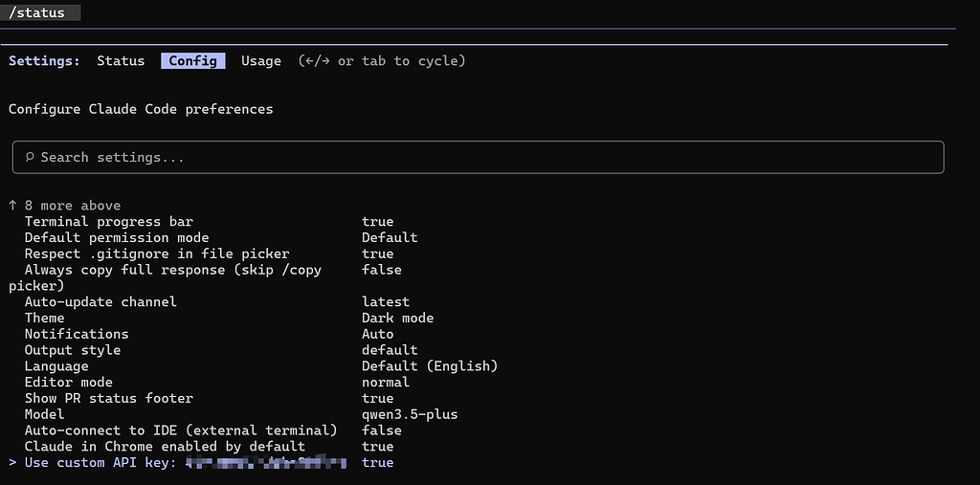
Task: Toggle Respect .gitignore in file picker
Action: tap(210, 254)
